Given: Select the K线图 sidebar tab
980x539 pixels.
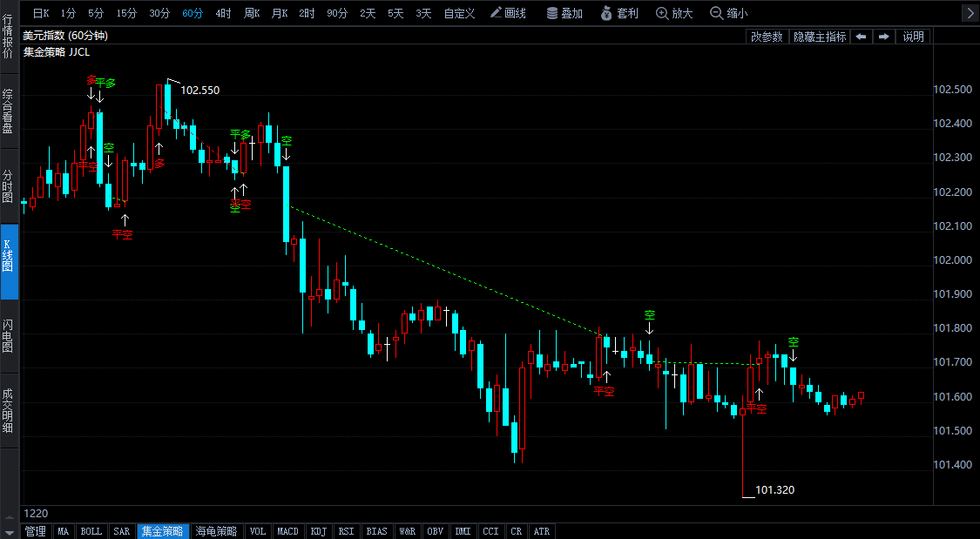Looking at the screenshot, I should (9, 262).
